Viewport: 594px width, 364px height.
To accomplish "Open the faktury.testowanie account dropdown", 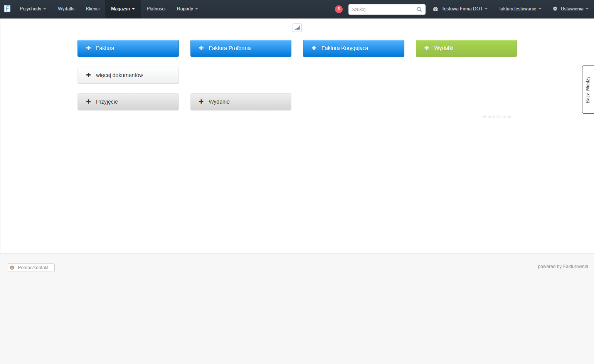I will 520,9.
